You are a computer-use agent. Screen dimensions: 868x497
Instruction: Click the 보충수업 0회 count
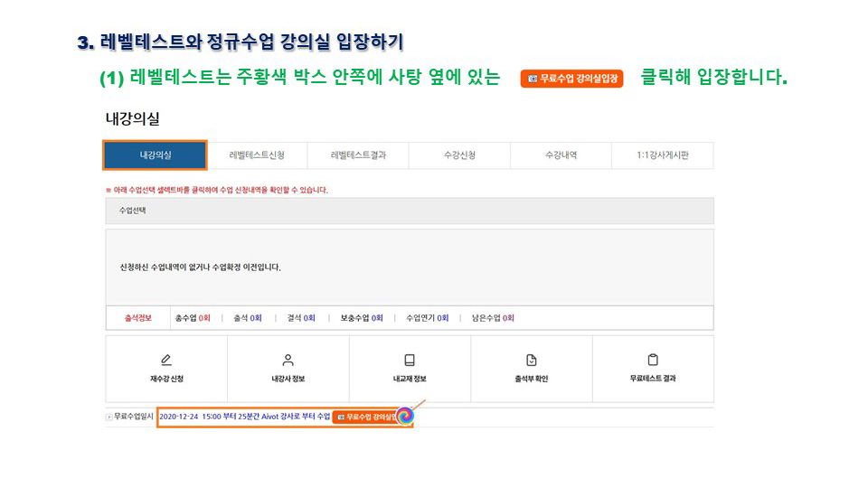click(362, 318)
